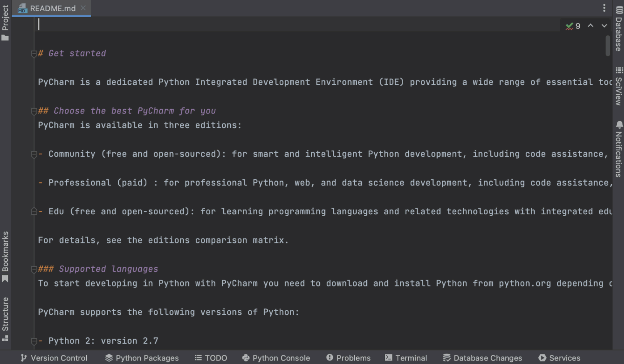Open the TODO tool window
Viewport: 624px width, 364px height.
point(211,358)
